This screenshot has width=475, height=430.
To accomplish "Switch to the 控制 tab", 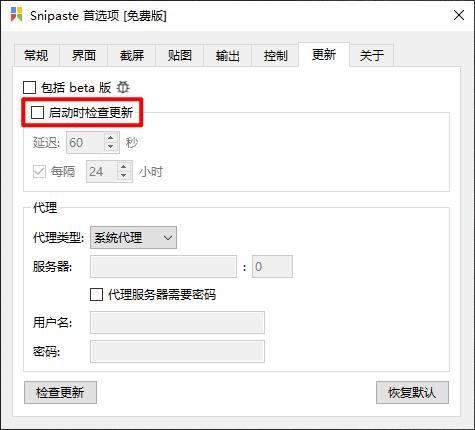I will click(275, 55).
